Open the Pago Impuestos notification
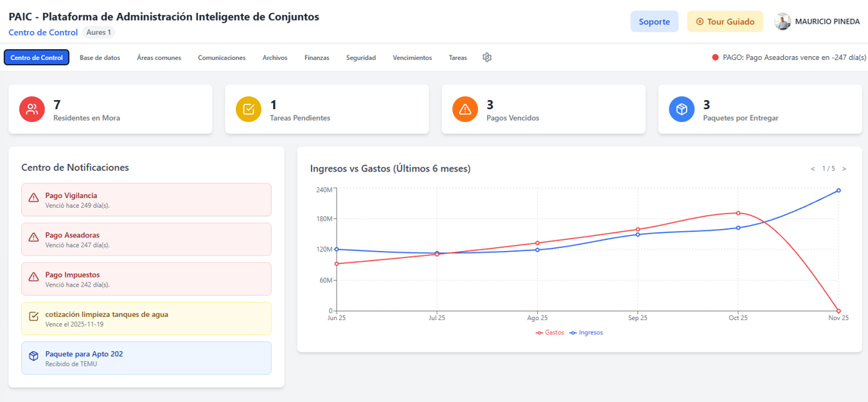868x402 pixels. tap(146, 279)
